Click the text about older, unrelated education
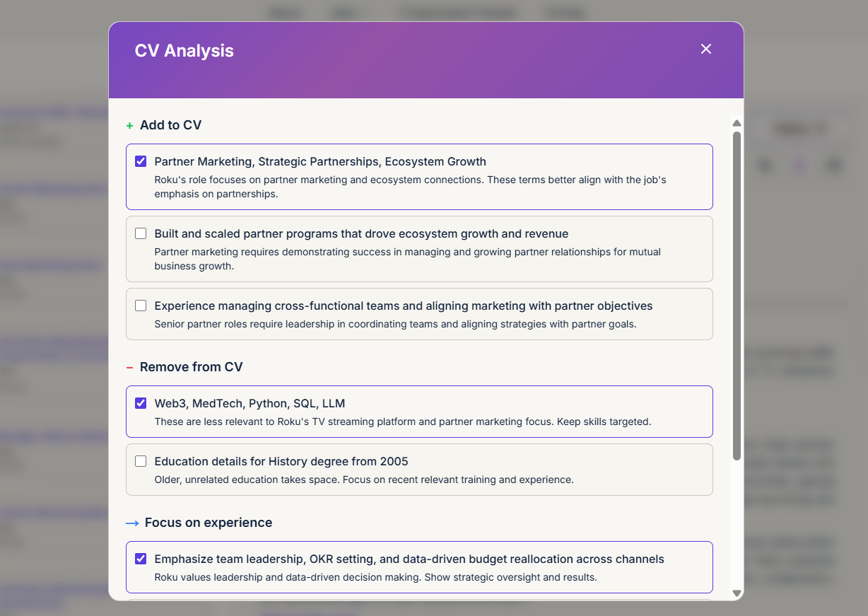This screenshot has height=616, width=868. click(x=363, y=480)
